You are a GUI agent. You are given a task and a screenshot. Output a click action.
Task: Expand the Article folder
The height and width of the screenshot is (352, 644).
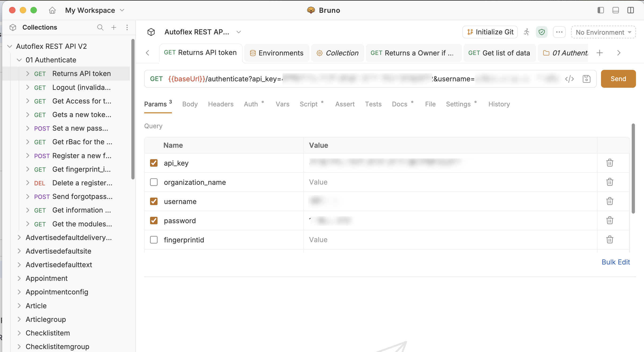[x=19, y=306]
